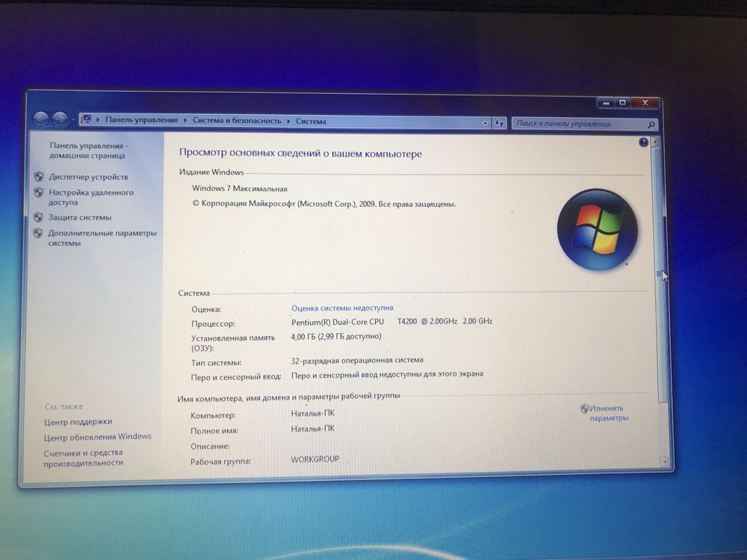The height and width of the screenshot is (560, 747).
Task: Click the scrollbar down arrow
Action: pos(664,462)
